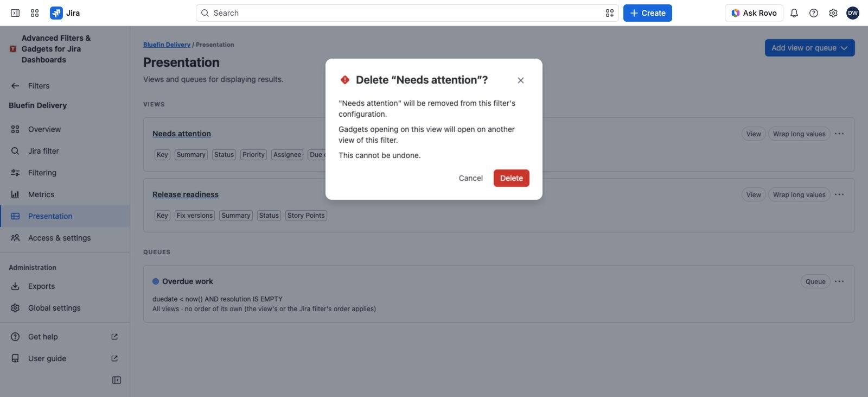Open Metrics in the sidebar

click(65, 194)
